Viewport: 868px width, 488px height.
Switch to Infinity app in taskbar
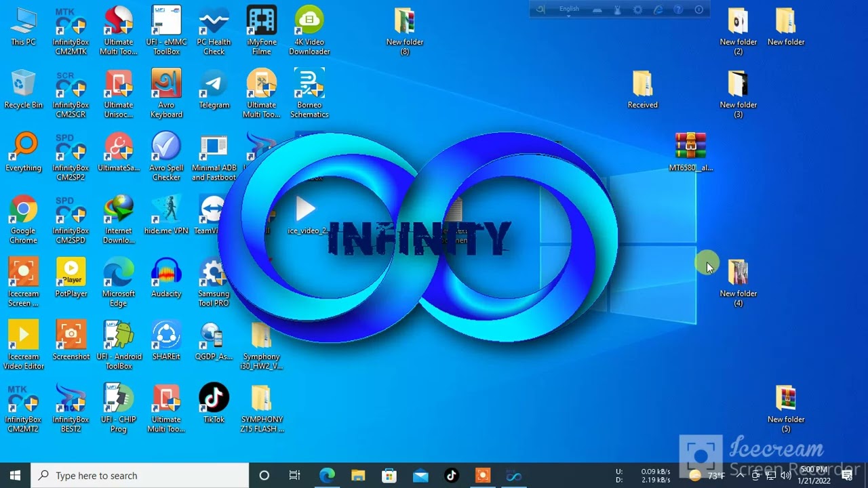point(514,476)
